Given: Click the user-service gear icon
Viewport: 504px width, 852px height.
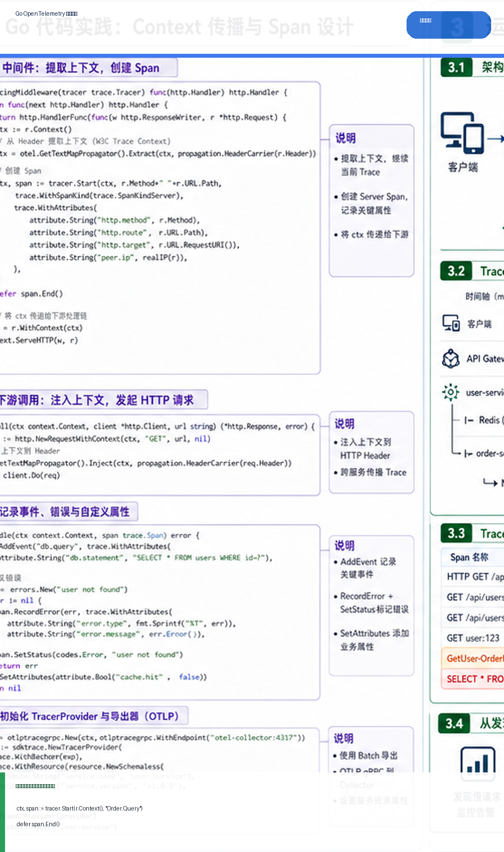Looking at the screenshot, I should click(451, 392).
